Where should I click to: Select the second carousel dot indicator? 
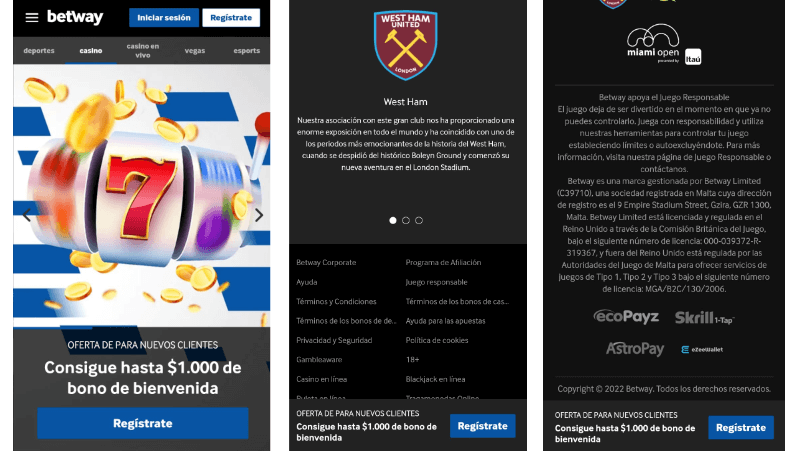tap(406, 220)
